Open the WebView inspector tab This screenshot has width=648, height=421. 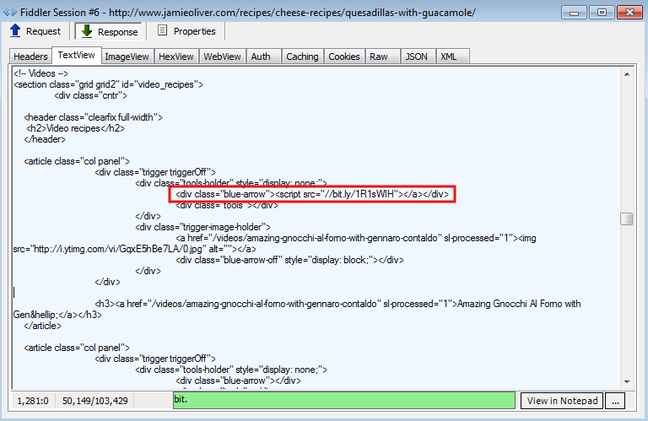pos(222,57)
